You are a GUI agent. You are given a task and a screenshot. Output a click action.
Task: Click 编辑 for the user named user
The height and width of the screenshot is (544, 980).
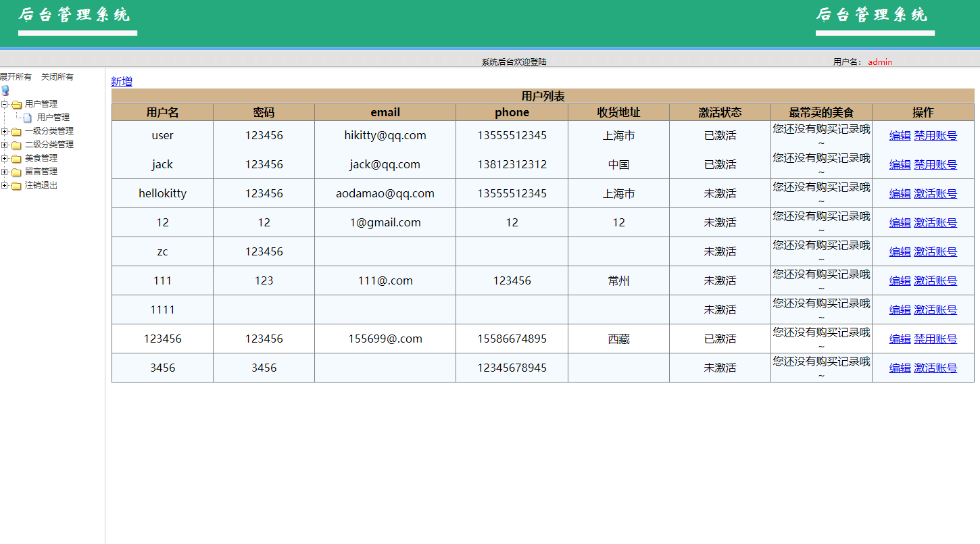(900, 134)
